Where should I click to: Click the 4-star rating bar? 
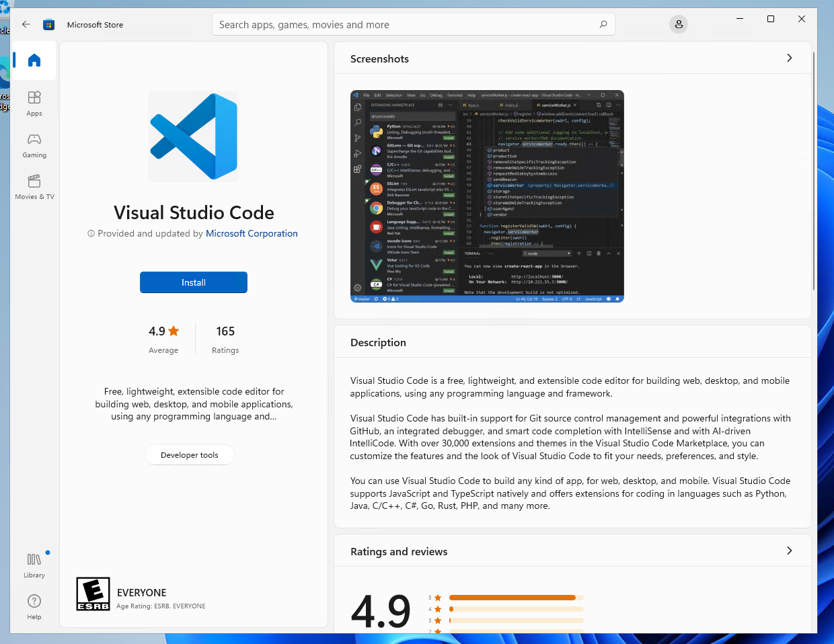pos(516,609)
